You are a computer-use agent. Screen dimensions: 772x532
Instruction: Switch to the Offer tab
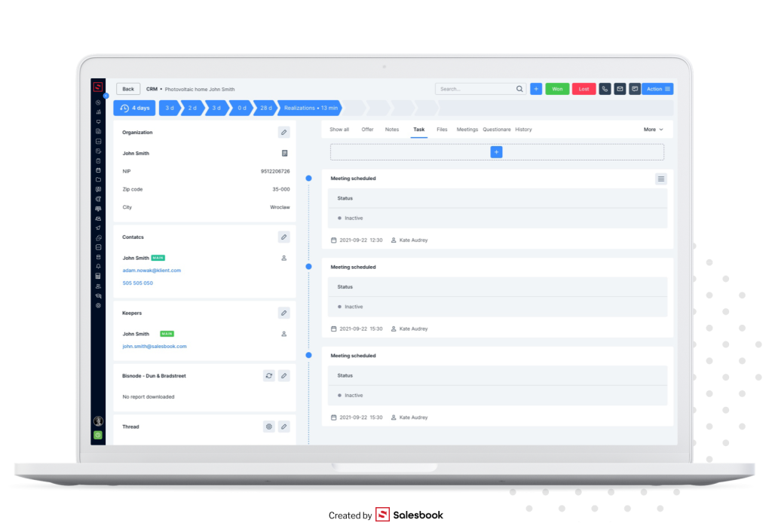[367, 129]
